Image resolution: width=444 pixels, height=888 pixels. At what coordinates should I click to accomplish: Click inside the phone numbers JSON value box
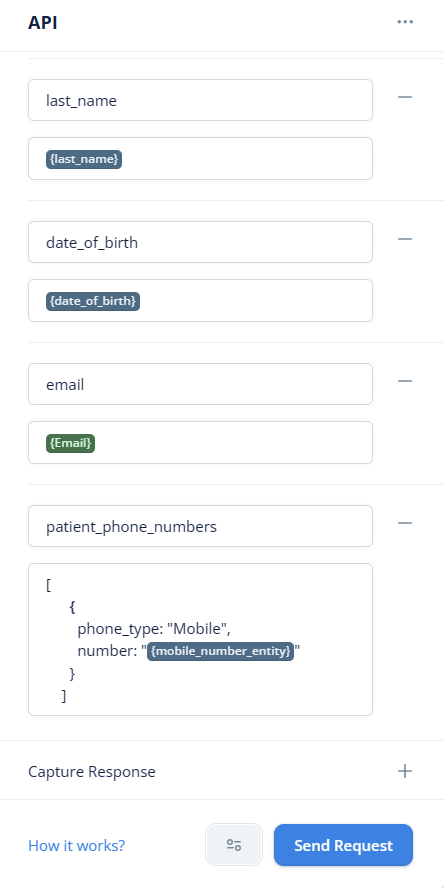200,640
